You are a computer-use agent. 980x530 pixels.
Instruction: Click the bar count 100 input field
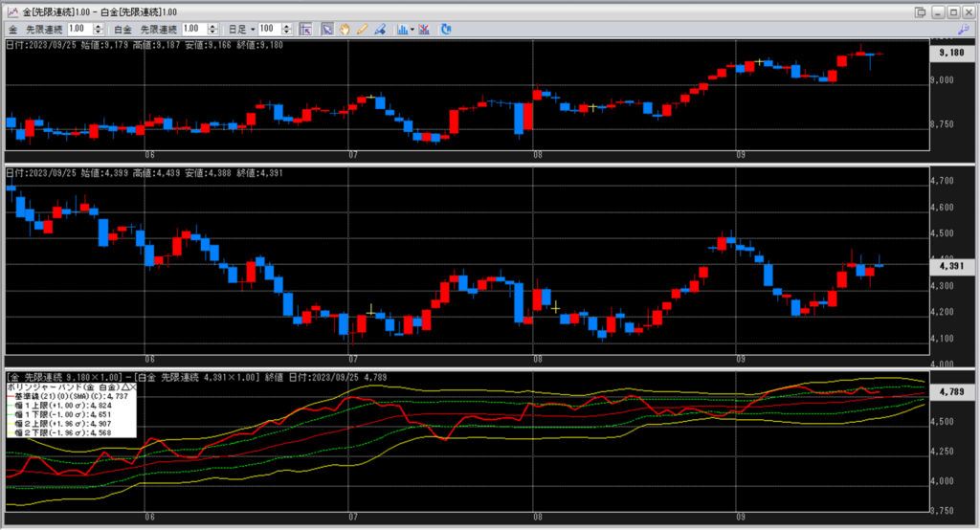(x=270, y=30)
